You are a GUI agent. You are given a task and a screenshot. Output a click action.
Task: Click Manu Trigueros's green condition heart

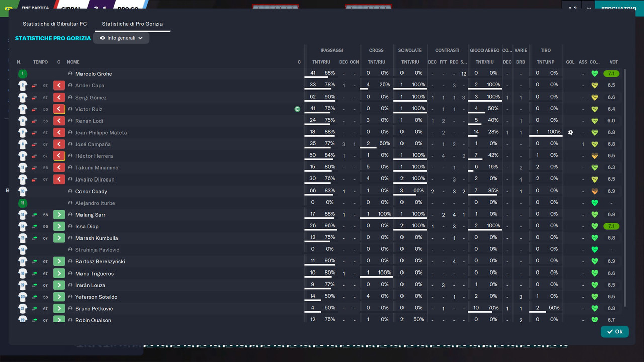click(x=595, y=274)
